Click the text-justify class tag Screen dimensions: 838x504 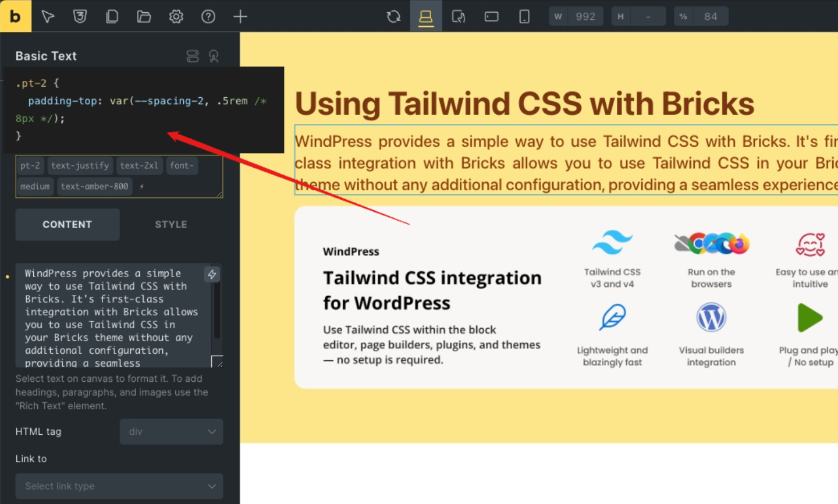(80, 166)
